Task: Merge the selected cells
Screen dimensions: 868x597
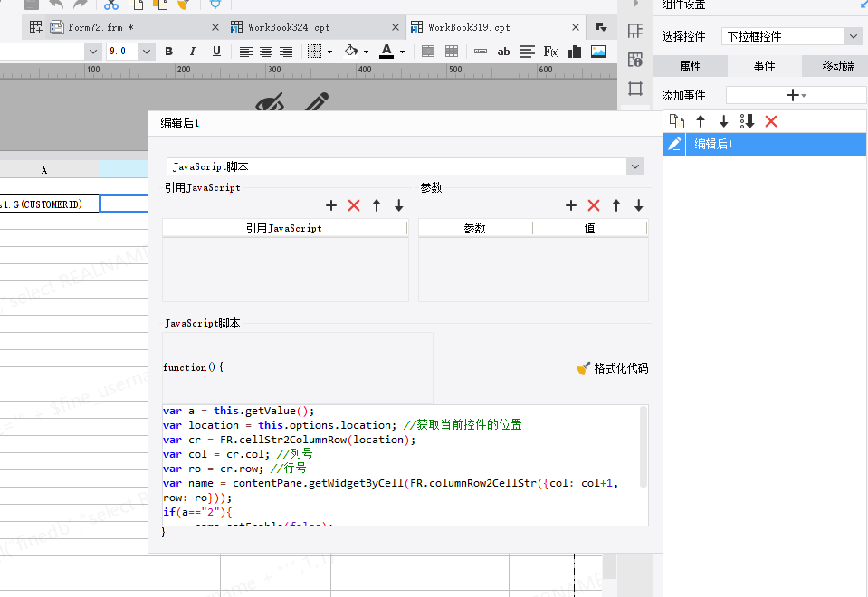Action: pyautogui.click(x=428, y=52)
